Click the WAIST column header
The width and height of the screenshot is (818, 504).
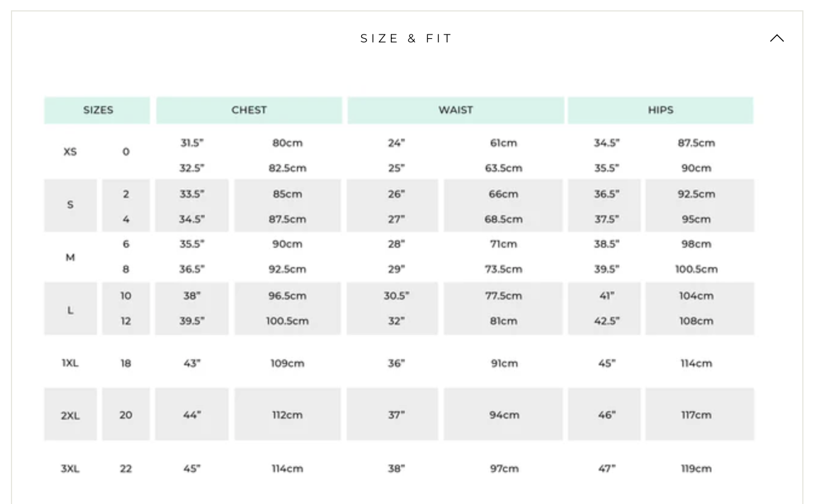[x=456, y=110]
